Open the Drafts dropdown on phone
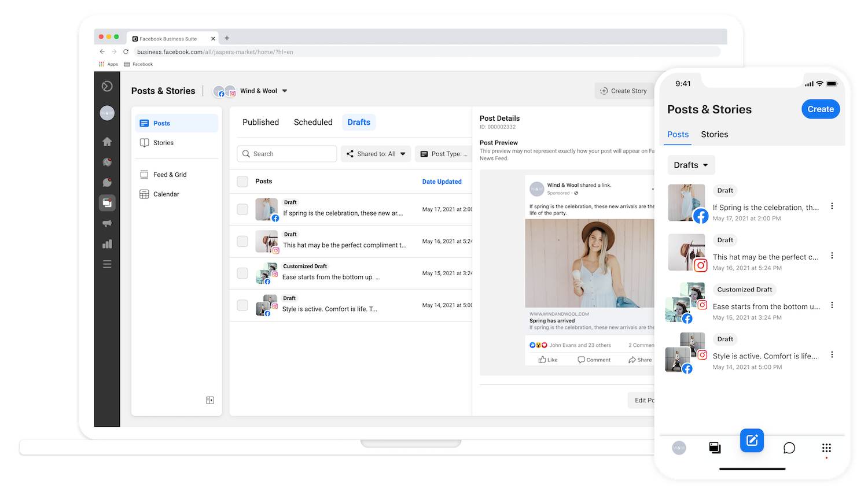 691,165
